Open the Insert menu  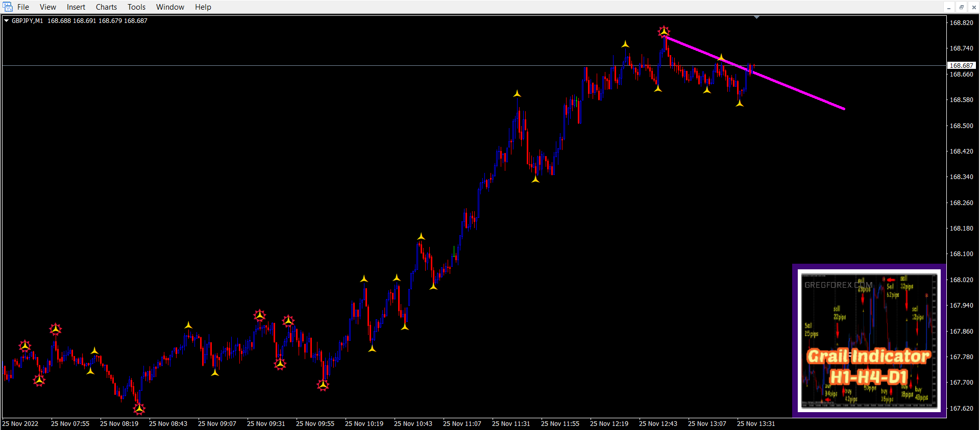(76, 7)
